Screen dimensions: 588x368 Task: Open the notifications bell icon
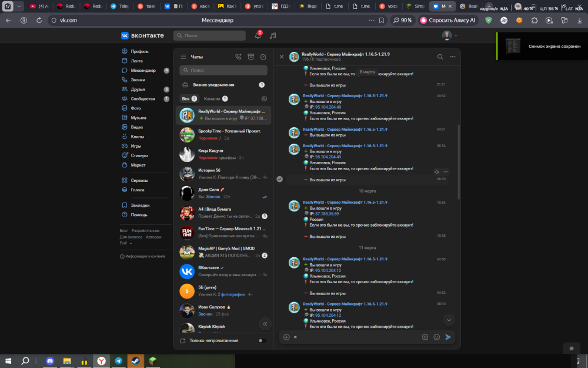pos(258,35)
